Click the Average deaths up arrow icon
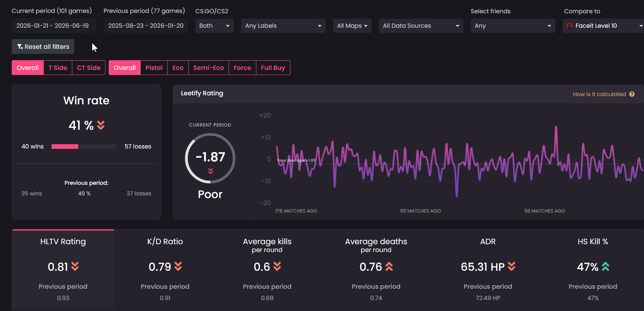The image size is (644, 311). pos(389,267)
